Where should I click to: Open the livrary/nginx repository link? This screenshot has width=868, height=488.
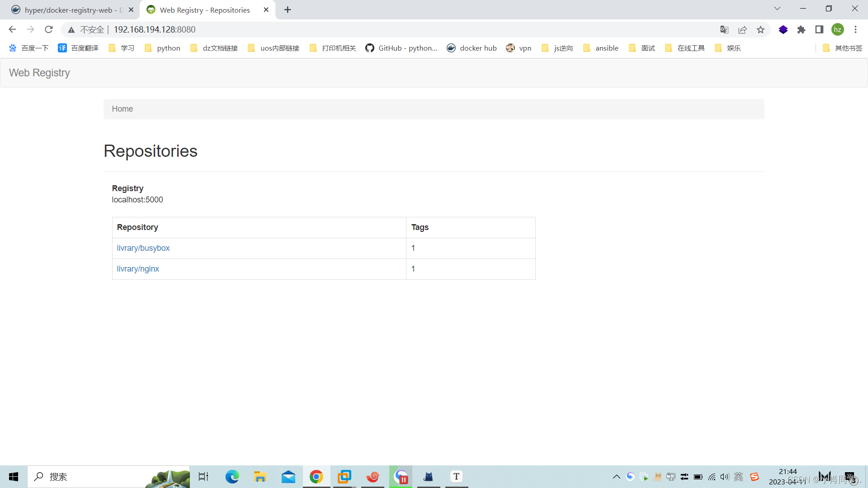point(138,268)
